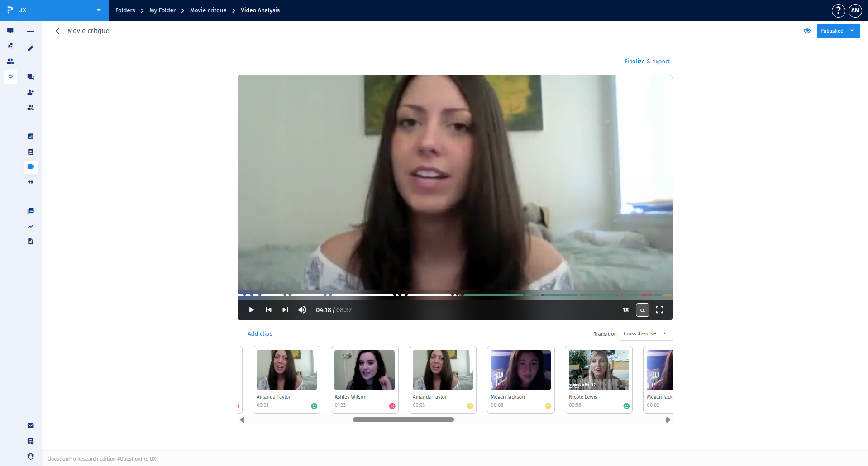This screenshot has height=466, width=868.
Task: Open the UX product switcher dropdown
Action: [x=54, y=10]
